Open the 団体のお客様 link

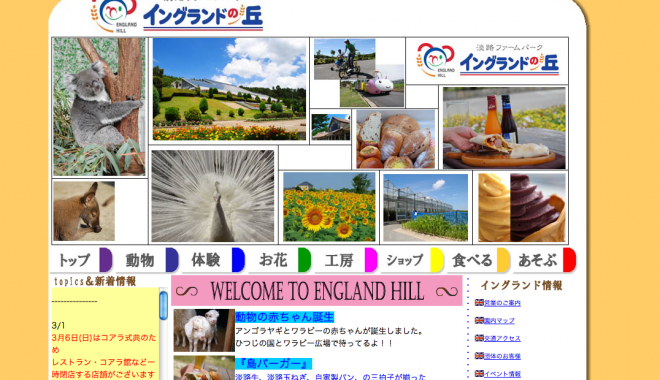point(502,356)
